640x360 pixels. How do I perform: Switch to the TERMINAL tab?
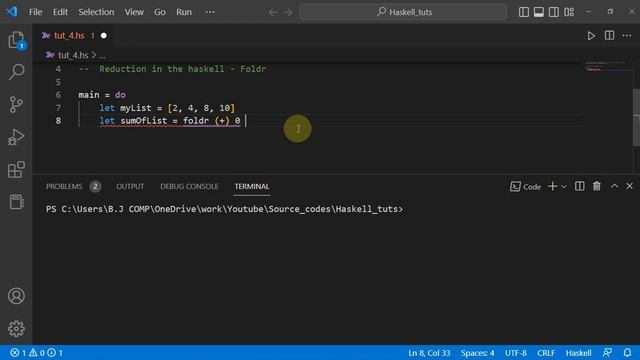(251, 187)
